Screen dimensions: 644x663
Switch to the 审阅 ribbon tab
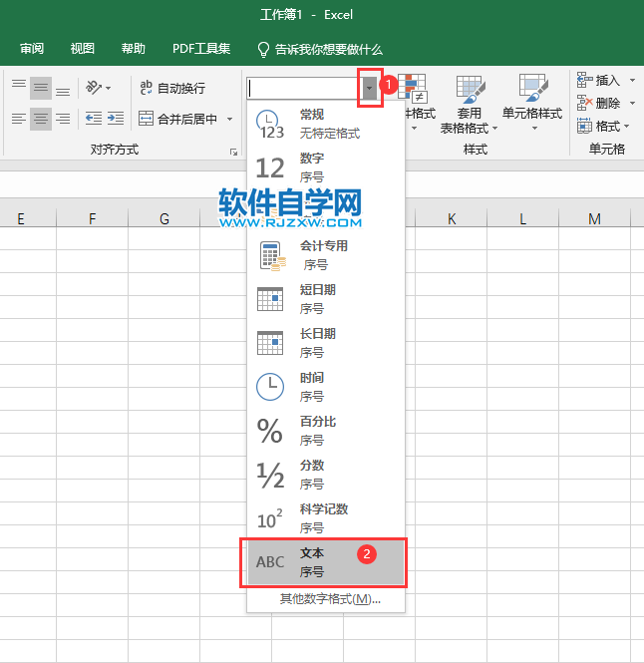click(32, 49)
